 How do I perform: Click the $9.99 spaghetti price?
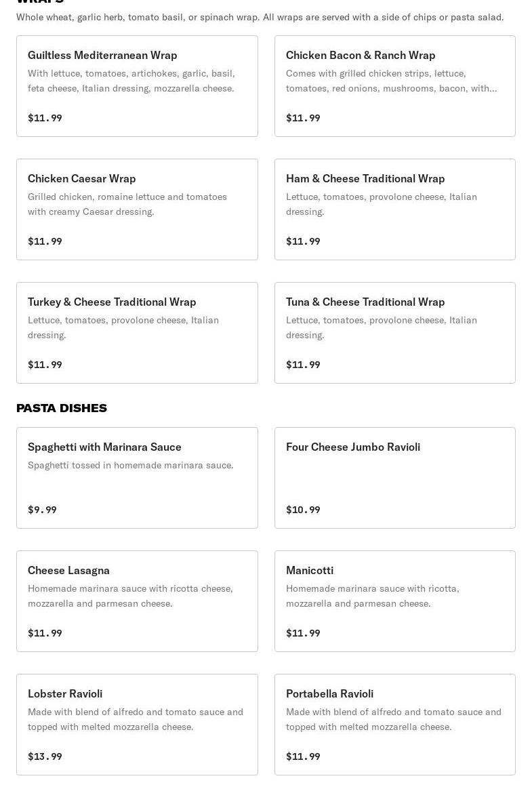pyautogui.click(x=42, y=510)
